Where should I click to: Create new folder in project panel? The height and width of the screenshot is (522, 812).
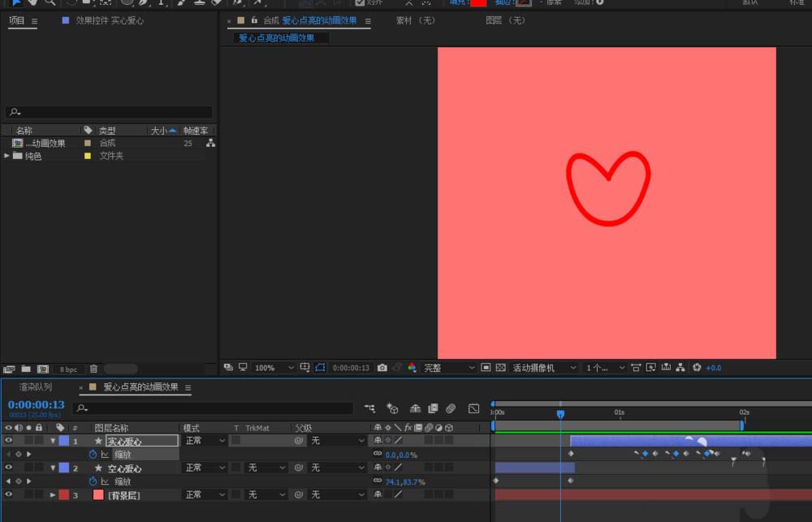tap(26, 369)
